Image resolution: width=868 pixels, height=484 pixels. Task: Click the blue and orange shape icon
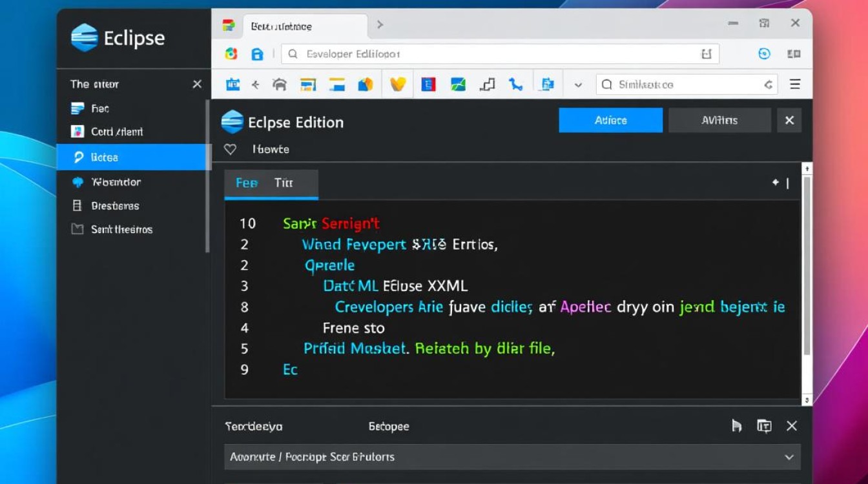366,85
